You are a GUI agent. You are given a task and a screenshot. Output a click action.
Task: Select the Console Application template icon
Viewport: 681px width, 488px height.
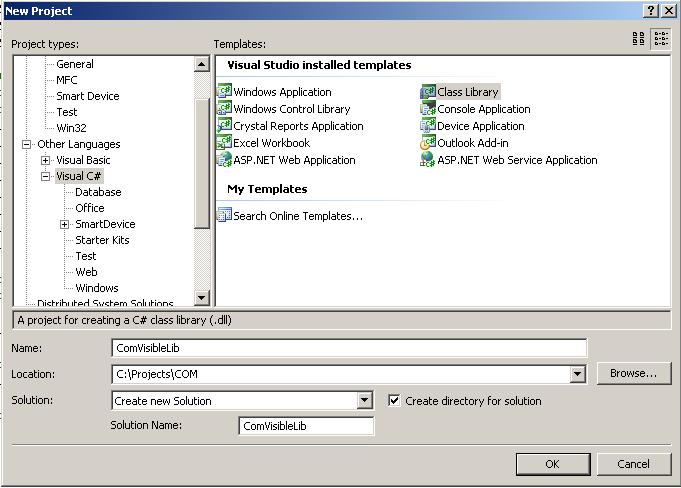(x=428, y=108)
